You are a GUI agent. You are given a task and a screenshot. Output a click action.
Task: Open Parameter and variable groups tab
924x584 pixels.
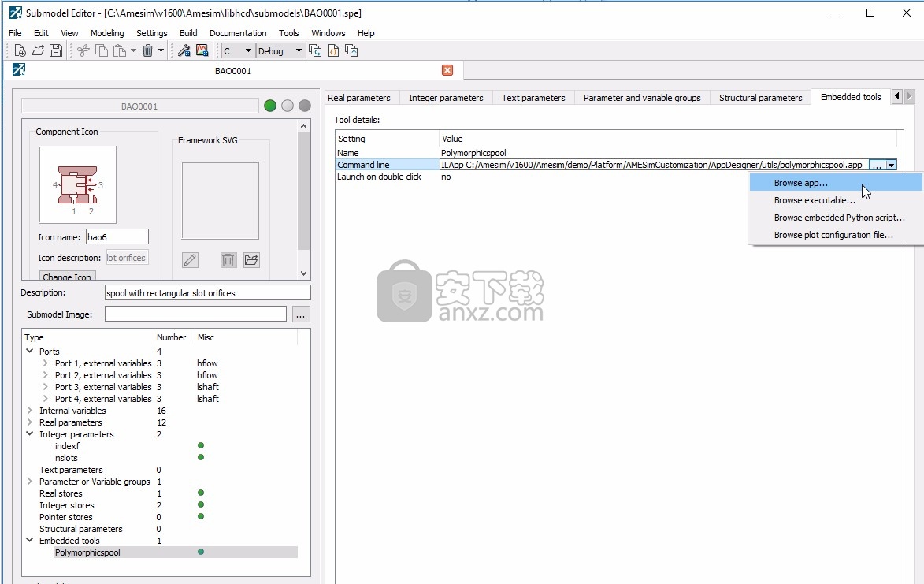pyautogui.click(x=642, y=98)
